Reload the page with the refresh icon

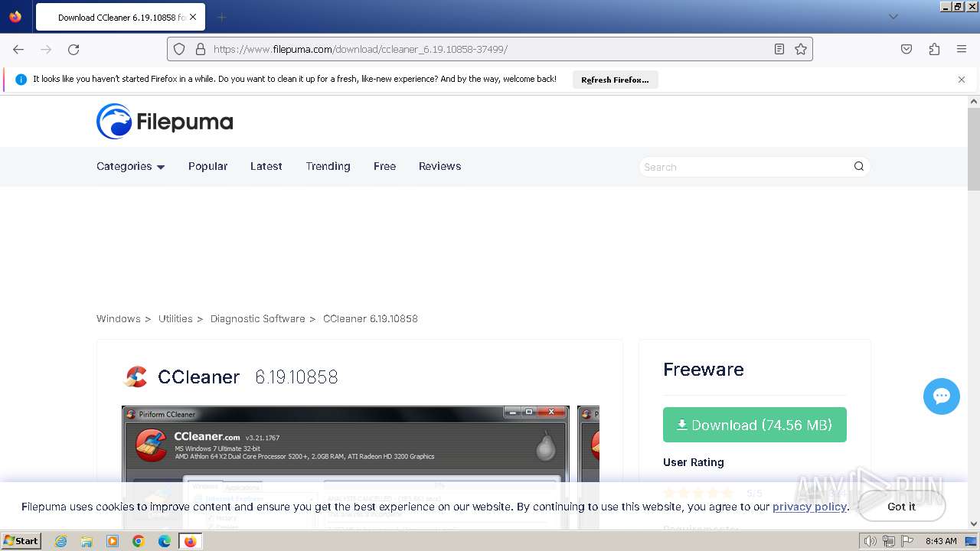(73, 49)
